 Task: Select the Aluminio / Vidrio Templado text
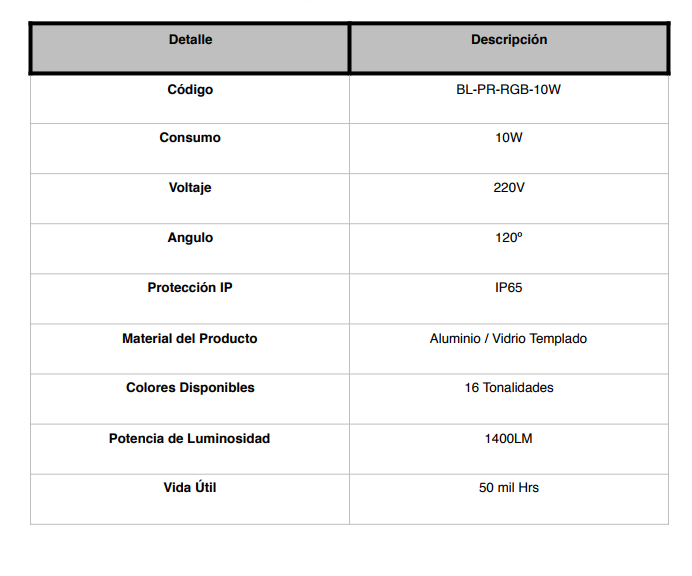[508, 339]
